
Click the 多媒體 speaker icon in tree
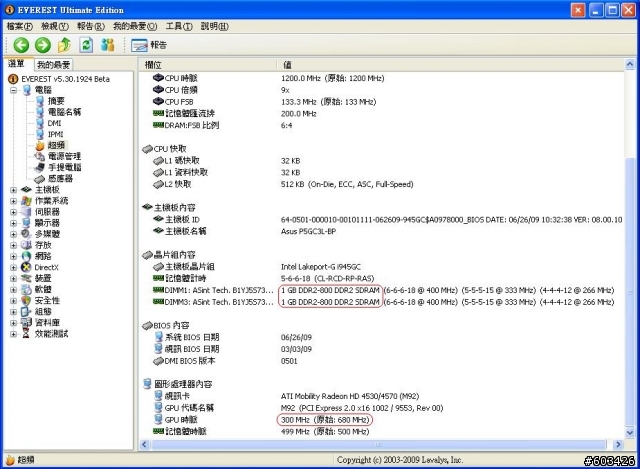coord(26,233)
